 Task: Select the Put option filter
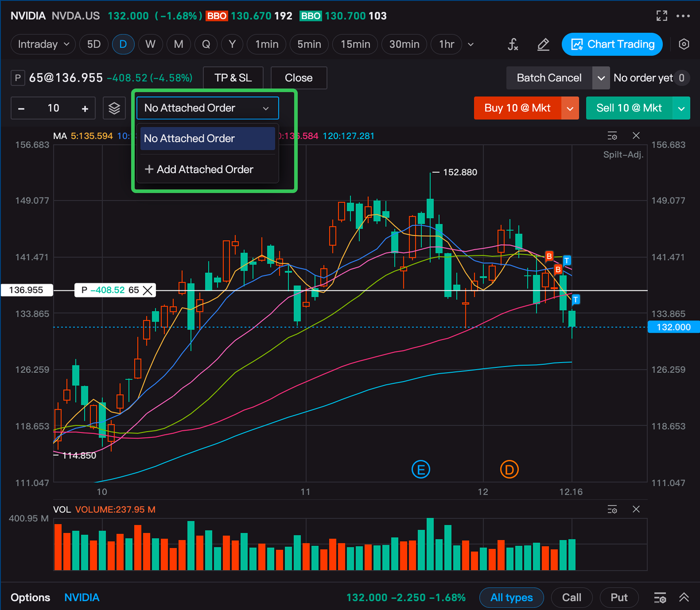(618, 597)
